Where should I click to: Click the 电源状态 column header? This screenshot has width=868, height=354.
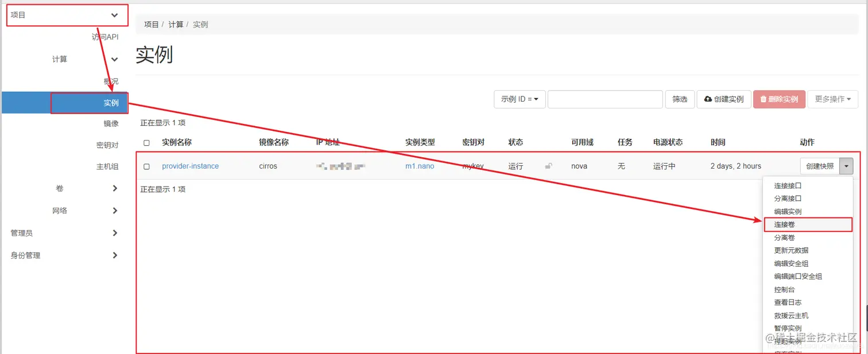[x=668, y=142]
